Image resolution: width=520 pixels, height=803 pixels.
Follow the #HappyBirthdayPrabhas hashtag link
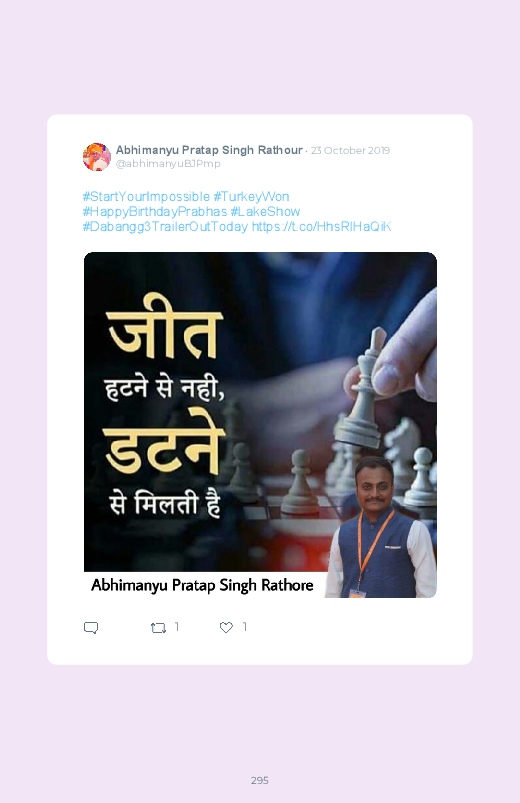[155, 212]
